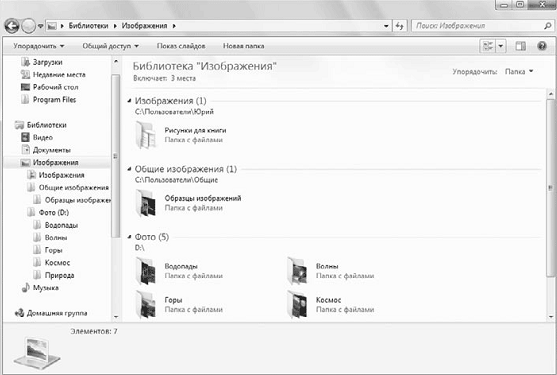Open recent pages dropdown next to Forward button
Screen dimensions: 557x375
point(40,26)
